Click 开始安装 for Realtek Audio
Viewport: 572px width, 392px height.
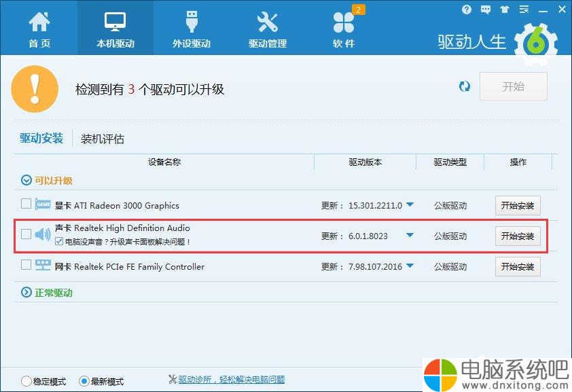(518, 236)
